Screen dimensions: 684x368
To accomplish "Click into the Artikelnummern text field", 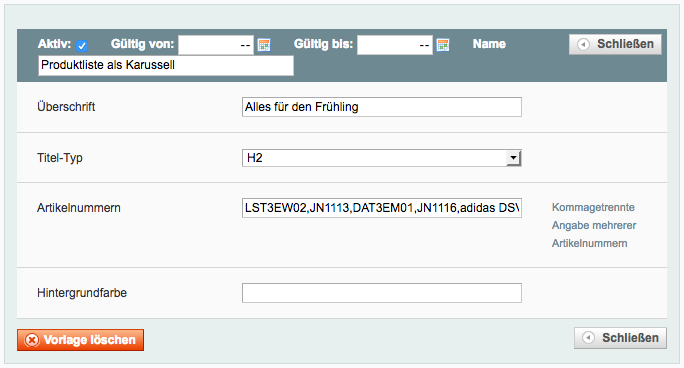I will (382, 208).
